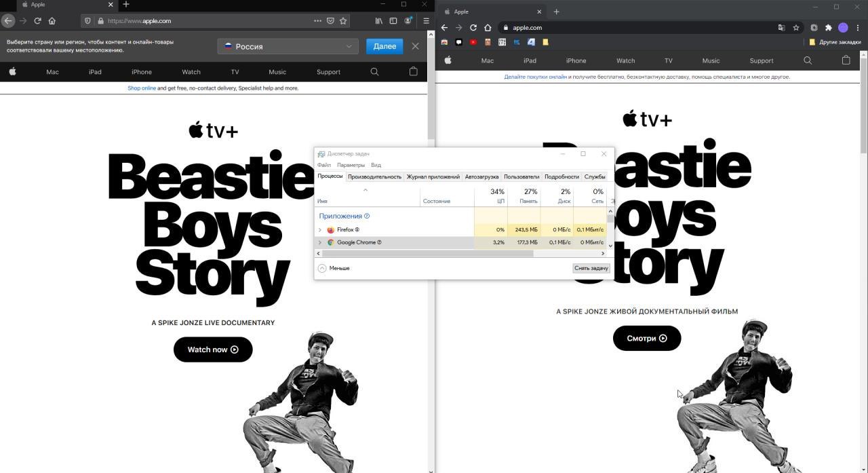The width and height of the screenshot is (868, 473).
Task: Open the Firefox account icon
Action: pos(408,21)
